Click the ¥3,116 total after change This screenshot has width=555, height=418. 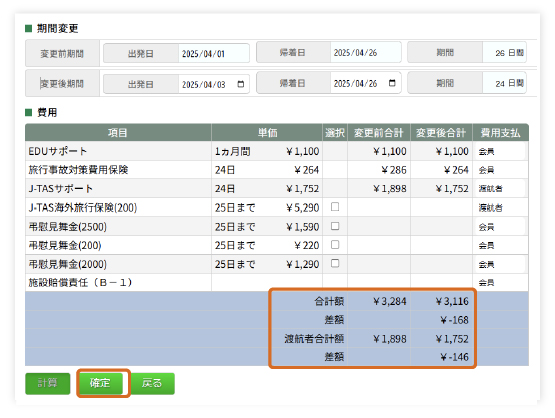click(452, 301)
